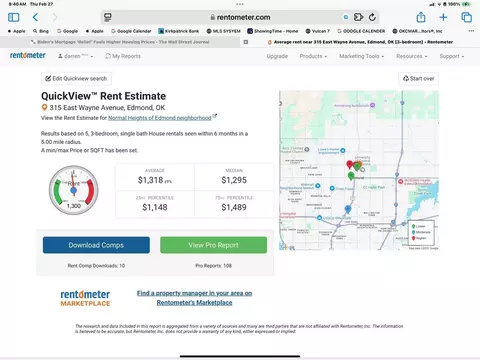The height and width of the screenshot is (360, 480).
Task: Open the Resources dropdown menu
Action: [412, 56]
